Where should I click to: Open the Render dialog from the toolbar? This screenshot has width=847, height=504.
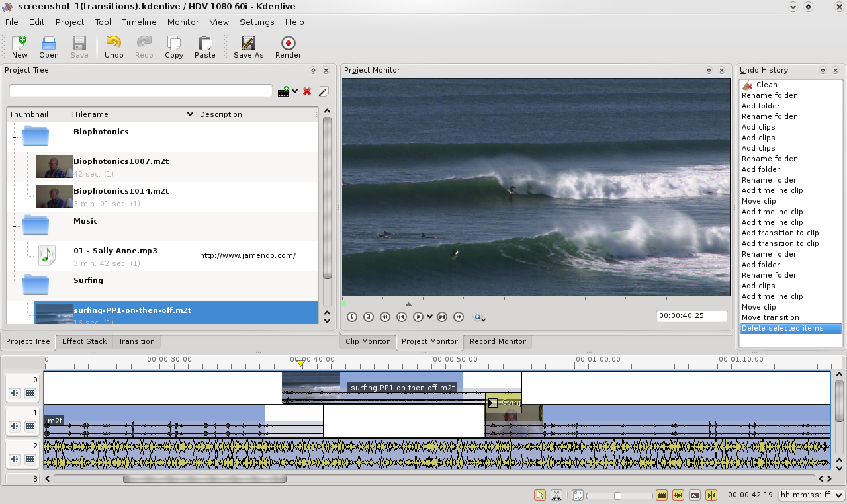[x=288, y=46]
